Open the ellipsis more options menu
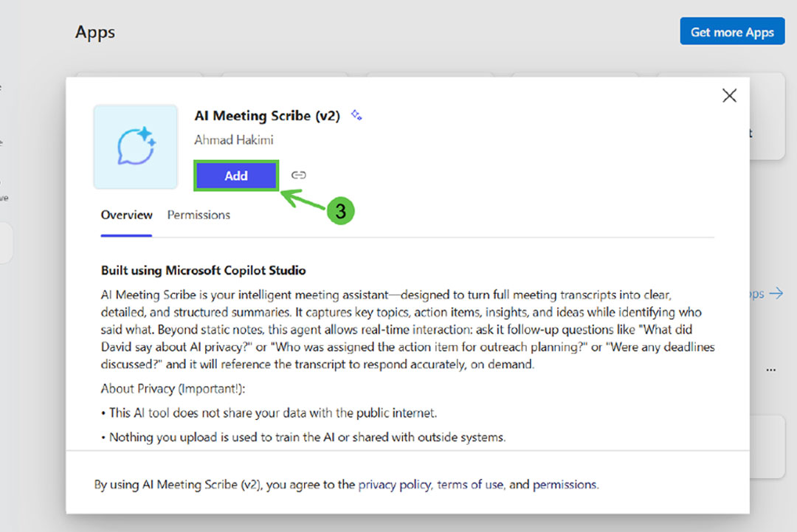 pos(770,369)
